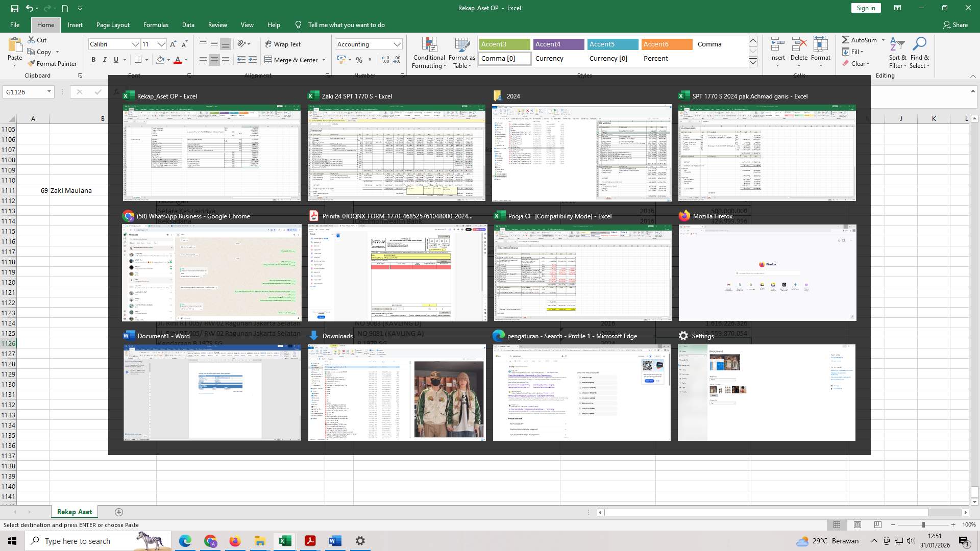This screenshot has width=980, height=551.
Task: Open the font name dropdown
Action: pyautogui.click(x=135, y=44)
